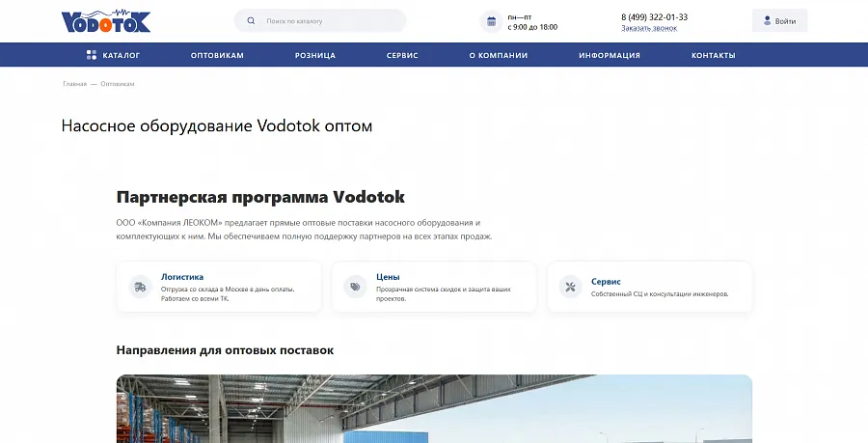The height and width of the screenshot is (443, 868).
Task: Click the Сервис card title
Action: pyautogui.click(x=606, y=281)
